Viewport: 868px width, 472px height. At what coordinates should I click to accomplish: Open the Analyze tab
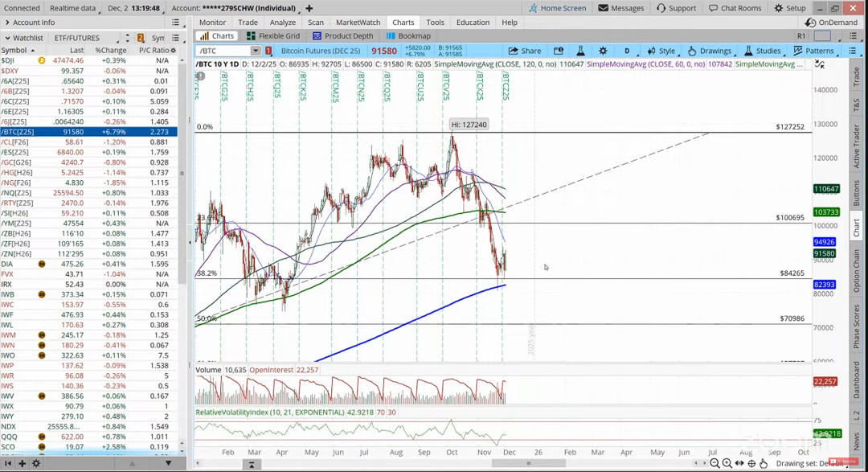283,23
